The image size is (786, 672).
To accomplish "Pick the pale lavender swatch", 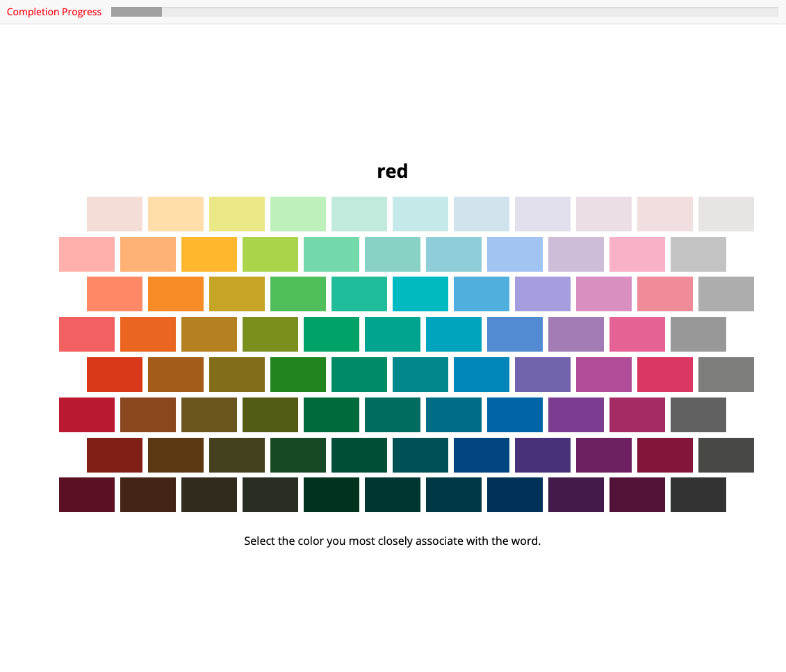I will (x=543, y=214).
